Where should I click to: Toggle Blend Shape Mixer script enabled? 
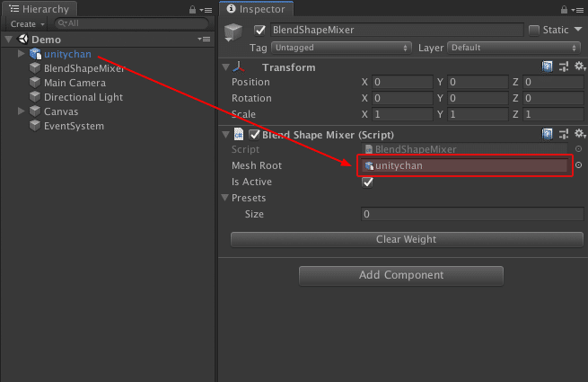point(254,135)
